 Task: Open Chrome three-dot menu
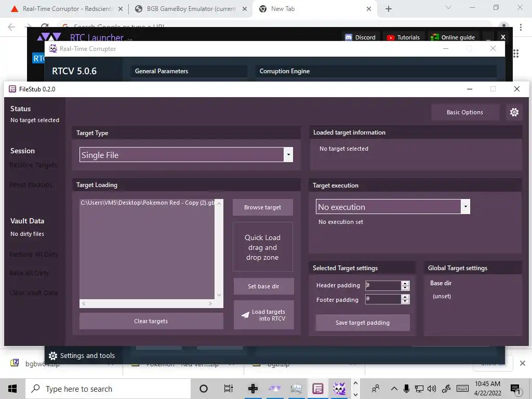(x=521, y=27)
